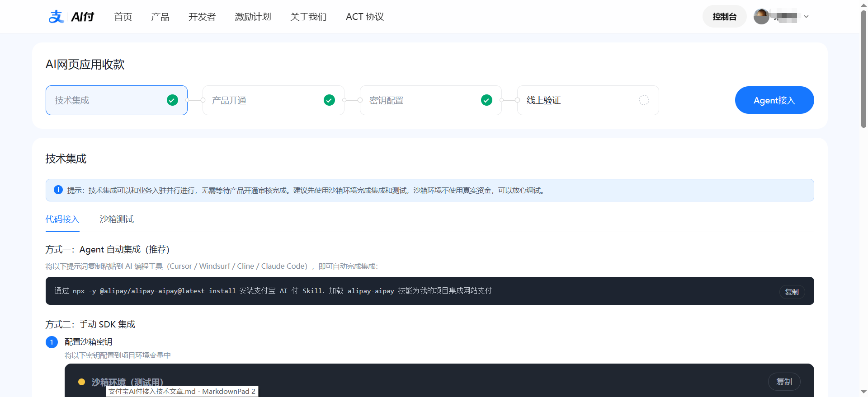Click the 方式二：手动 SDK 集成 heading
This screenshot has height=397, width=868.
coord(90,325)
